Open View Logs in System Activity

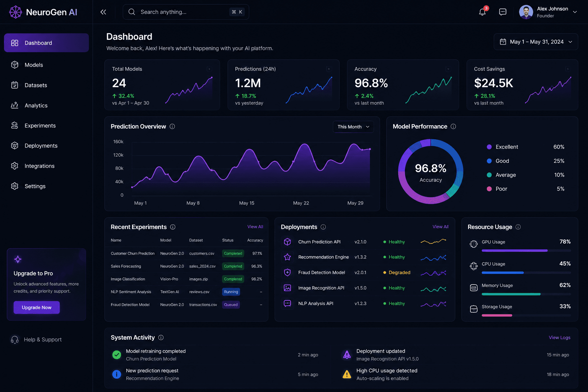560,338
